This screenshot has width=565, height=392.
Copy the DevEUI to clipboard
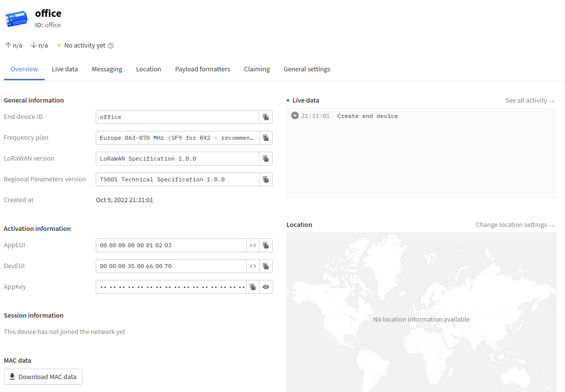(x=266, y=266)
